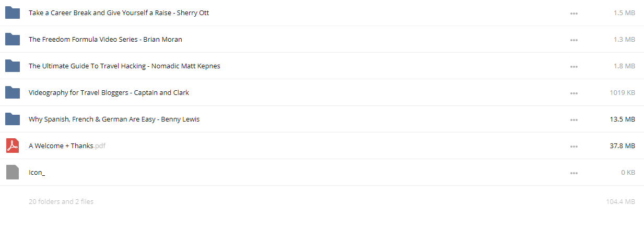Open the ellipsis menu for Videography row
644x229 pixels.
tap(574, 93)
